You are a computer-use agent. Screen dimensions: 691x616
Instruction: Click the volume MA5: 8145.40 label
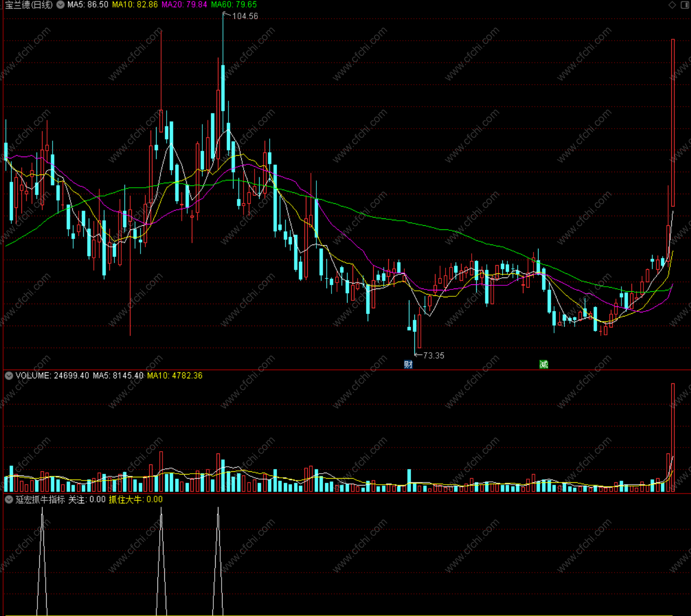pyautogui.click(x=118, y=376)
